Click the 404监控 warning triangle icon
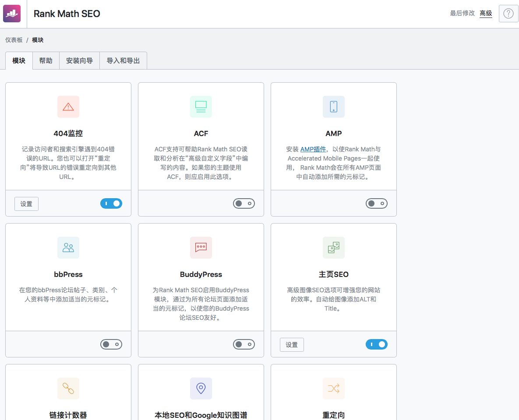Screen dimensions: 519x420 pos(68,107)
